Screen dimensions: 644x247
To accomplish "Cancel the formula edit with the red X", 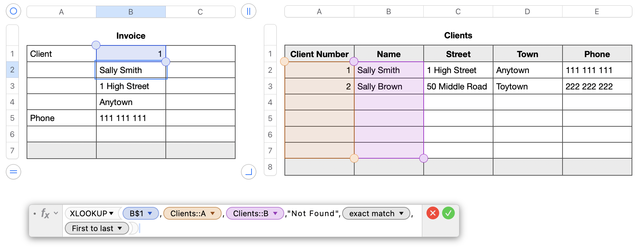I will (x=433, y=213).
